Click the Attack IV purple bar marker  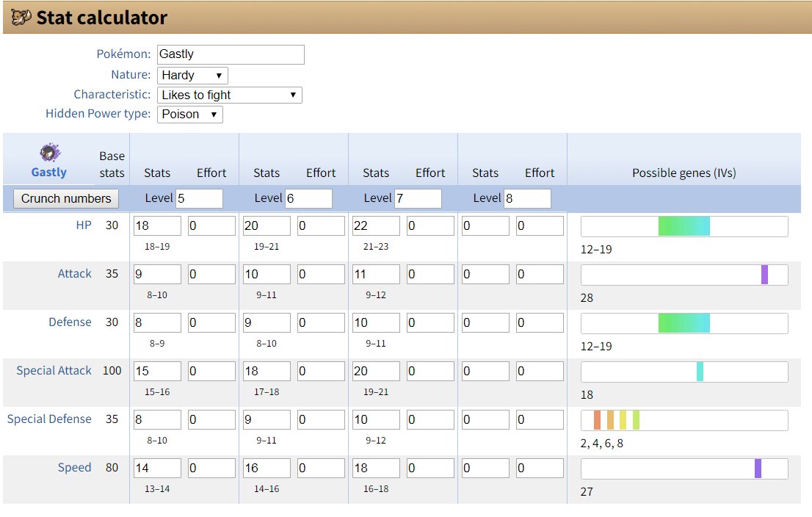(x=764, y=275)
